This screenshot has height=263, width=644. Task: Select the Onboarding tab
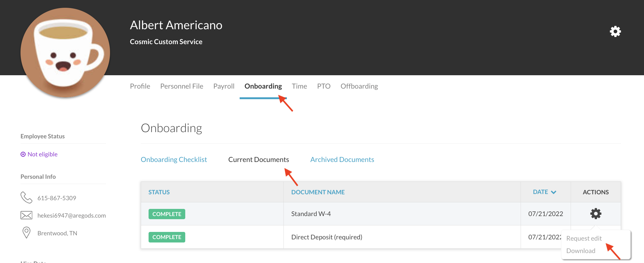click(263, 86)
